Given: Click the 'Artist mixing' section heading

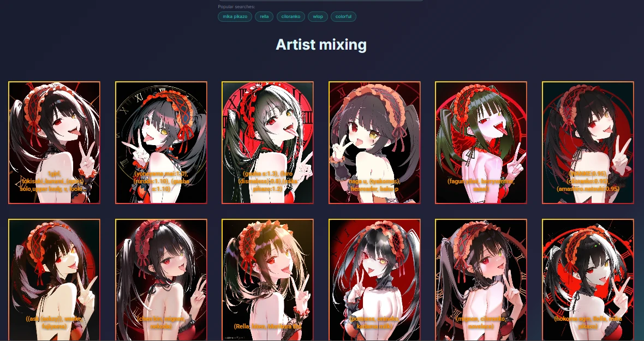Looking at the screenshot, I should 321,44.
